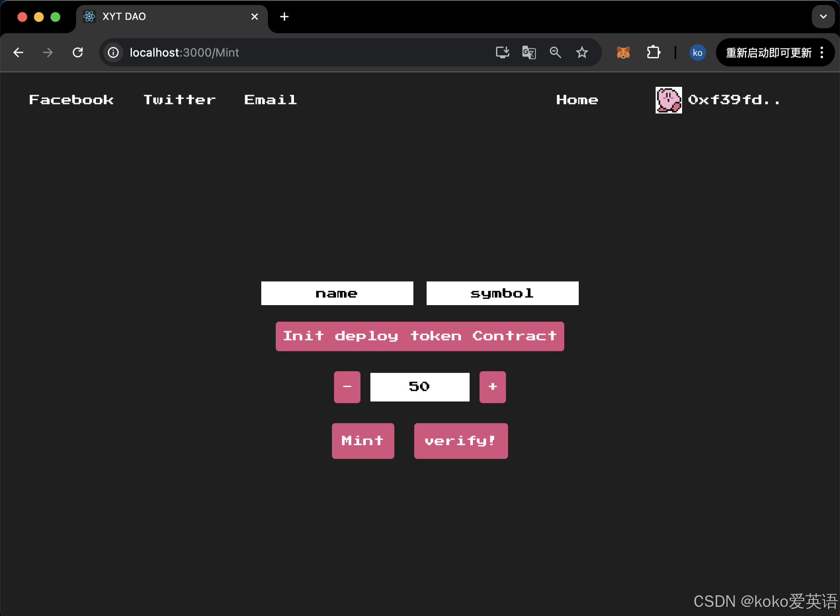This screenshot has height=616, width=840.
Task: Click the Mint button
Action: (x=363, y=441)
